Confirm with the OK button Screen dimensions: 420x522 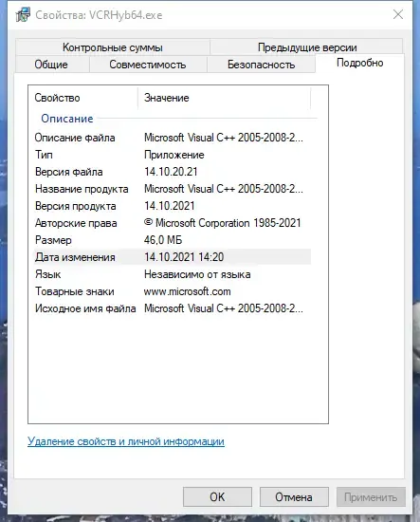coord(217,497)
